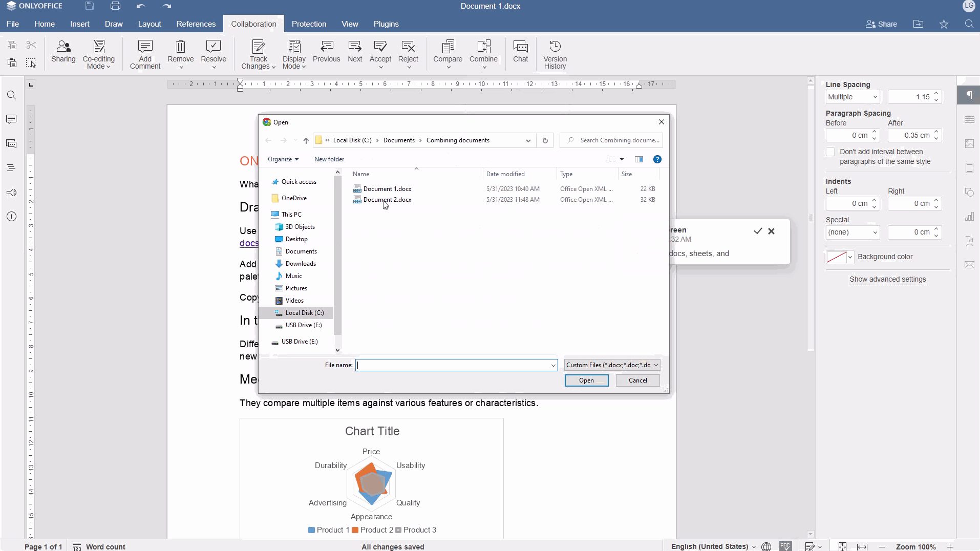The width and height of the screenshot is (980, 551).
Task: Enable Don't add interval between paragraphs checkbox
Action: 830,152
